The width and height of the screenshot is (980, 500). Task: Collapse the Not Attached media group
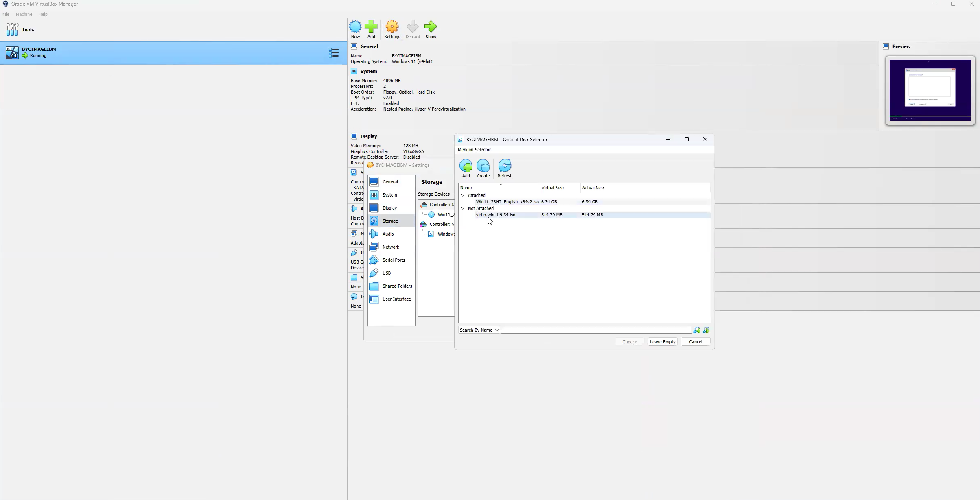[x=463, y=208]
